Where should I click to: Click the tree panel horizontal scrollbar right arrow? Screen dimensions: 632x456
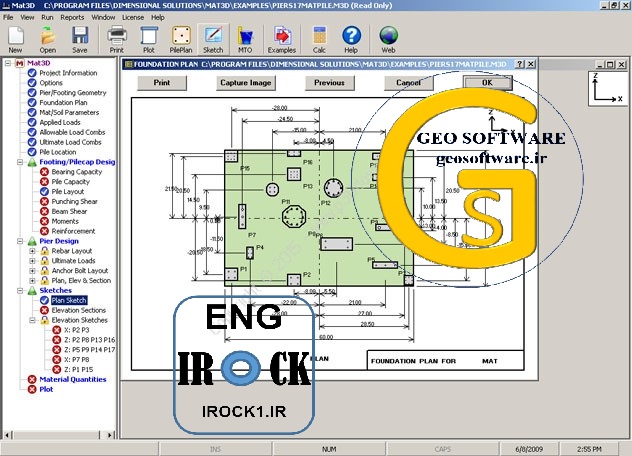pos(110,435)
